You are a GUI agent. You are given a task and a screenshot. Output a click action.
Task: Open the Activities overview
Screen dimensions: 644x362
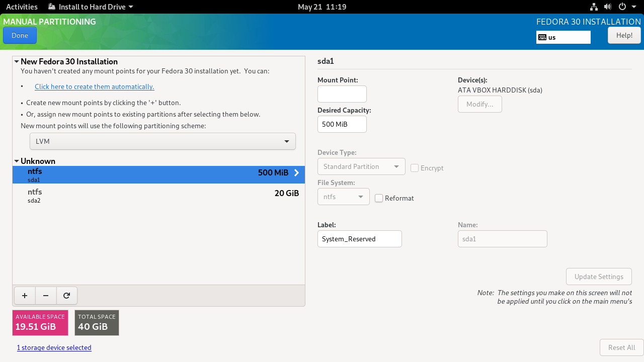pos(22,7)
